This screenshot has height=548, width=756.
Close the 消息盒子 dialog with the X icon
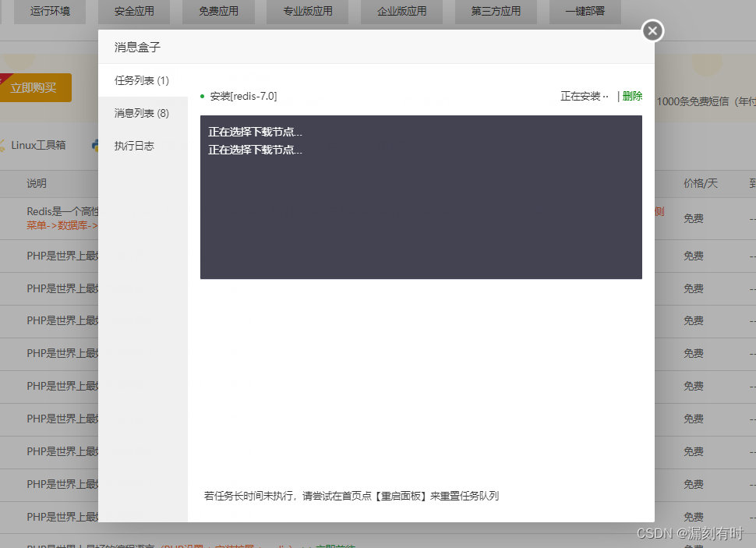[652, 31]
